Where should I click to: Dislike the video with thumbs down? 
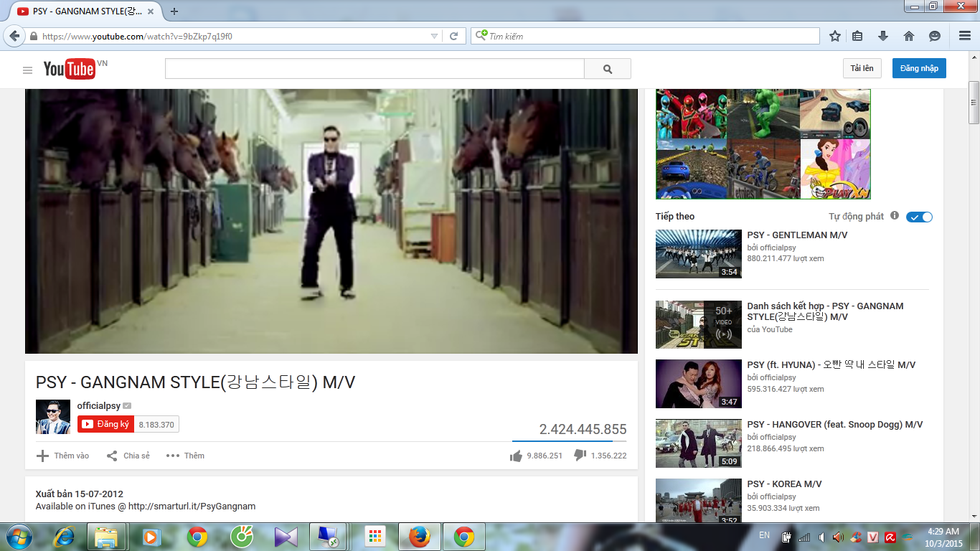[580, 456]
